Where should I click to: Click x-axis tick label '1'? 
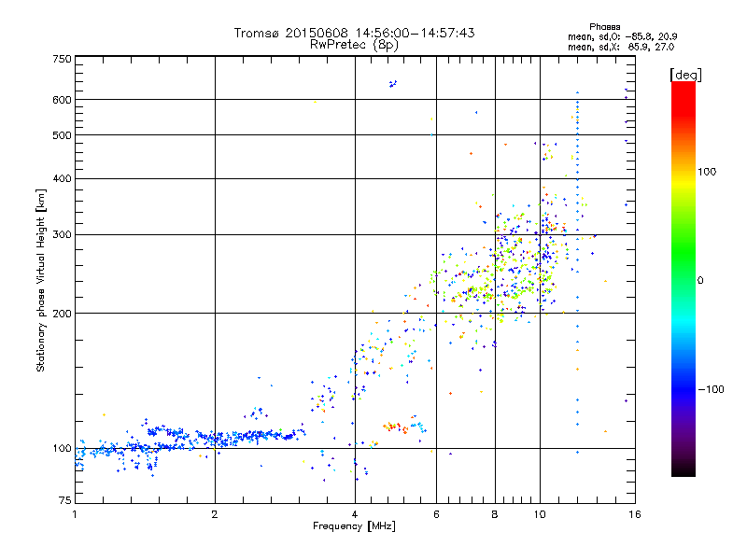click(76, 514)
